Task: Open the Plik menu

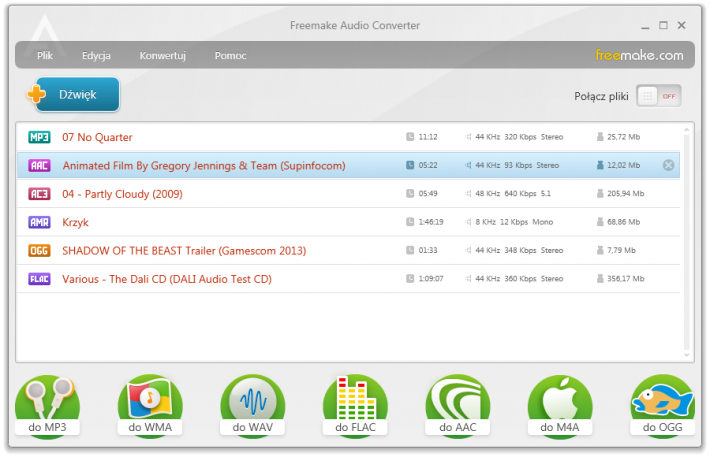Action: point(45,56)
